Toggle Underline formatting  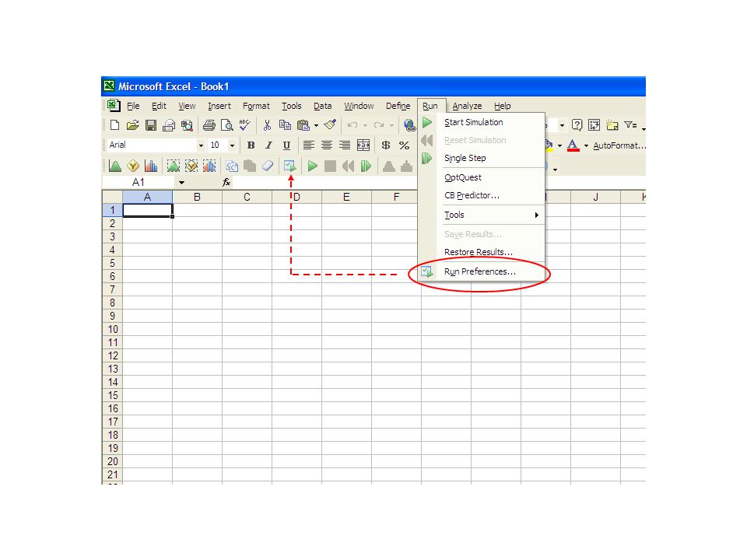click(286, 145)
